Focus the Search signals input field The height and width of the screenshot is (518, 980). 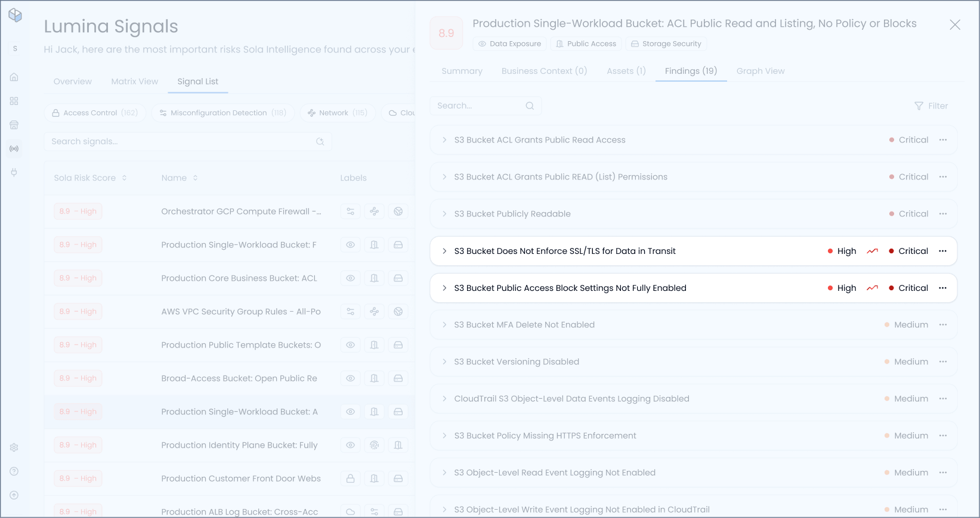tap(188, 141)
